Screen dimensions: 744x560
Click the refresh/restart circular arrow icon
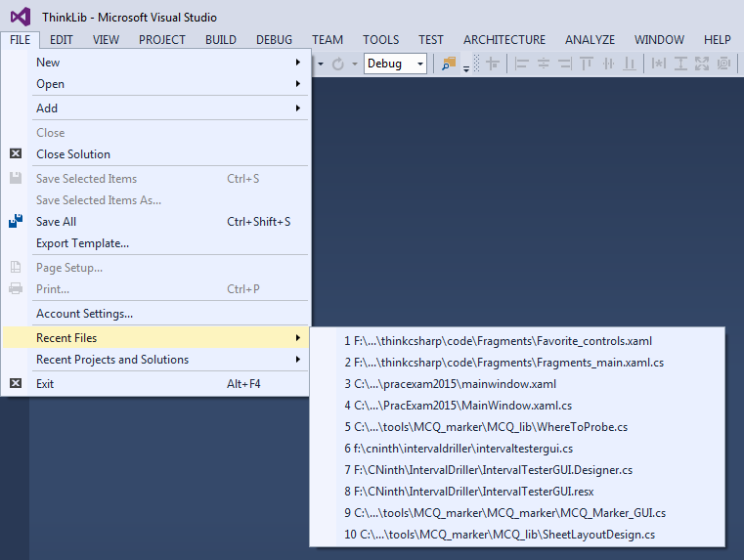(338, 64)
